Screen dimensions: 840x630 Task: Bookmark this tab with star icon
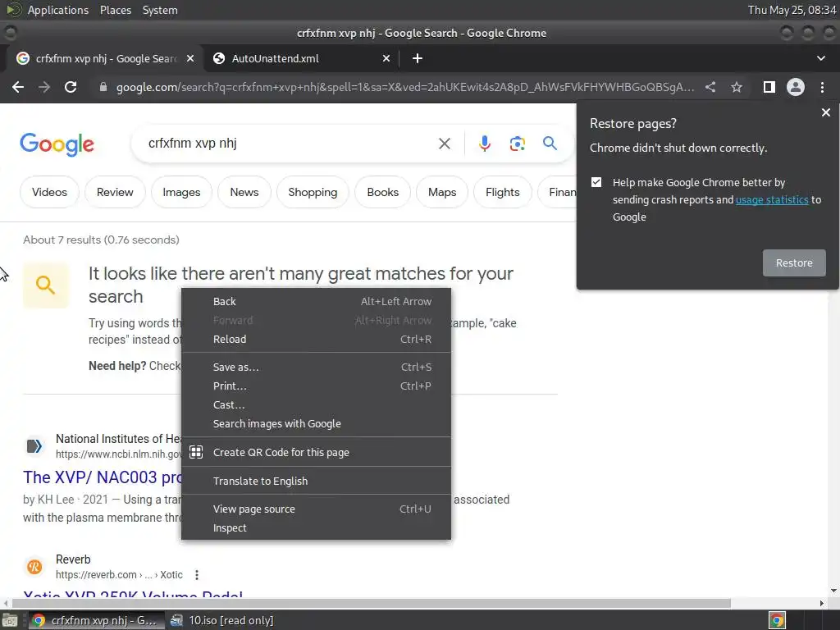tap(737, 87)
